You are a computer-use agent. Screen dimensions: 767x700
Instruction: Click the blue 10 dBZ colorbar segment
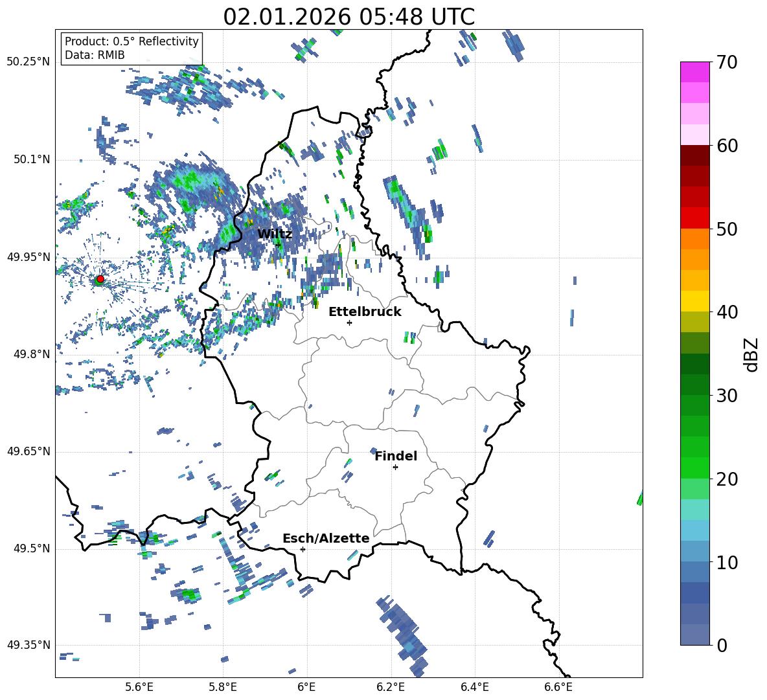pos(694,552)
